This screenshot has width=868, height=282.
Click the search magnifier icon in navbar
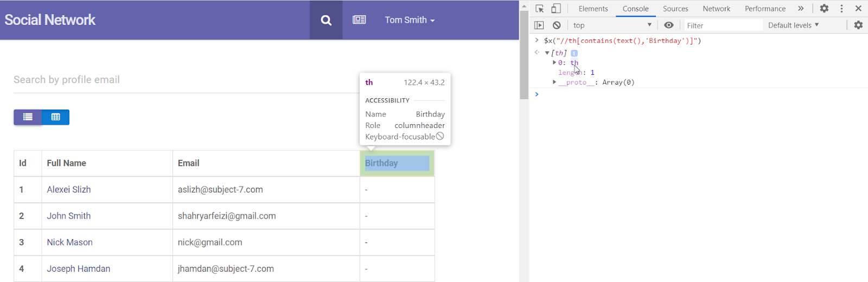point(326,20)
